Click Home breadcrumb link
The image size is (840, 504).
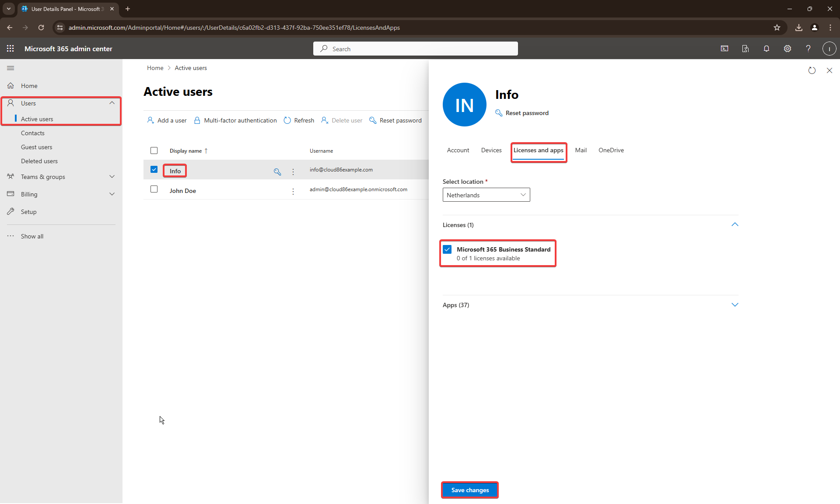(155, 68)
